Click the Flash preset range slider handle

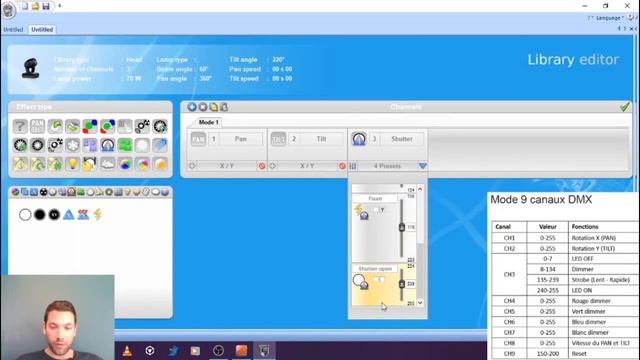tap(402, 227)
